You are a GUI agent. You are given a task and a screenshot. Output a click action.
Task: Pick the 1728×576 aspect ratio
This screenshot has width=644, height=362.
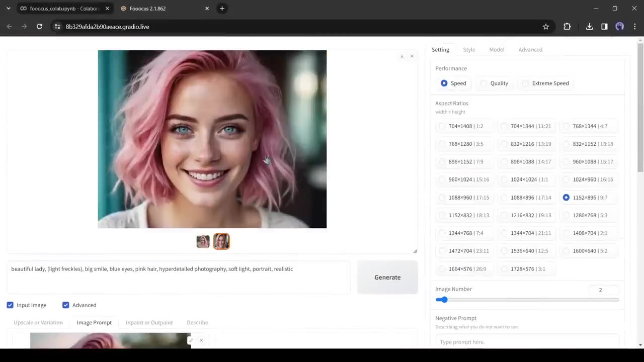pyautogui.click(x=527, y=269)
